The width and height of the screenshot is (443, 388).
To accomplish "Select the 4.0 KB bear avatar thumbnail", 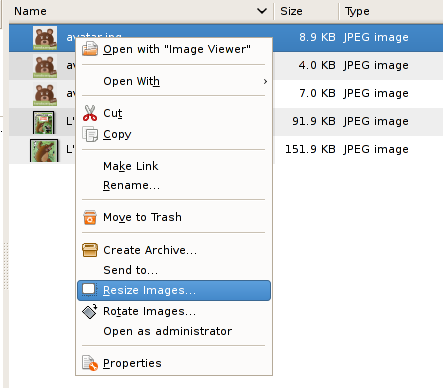I will [x=45, y=66].
